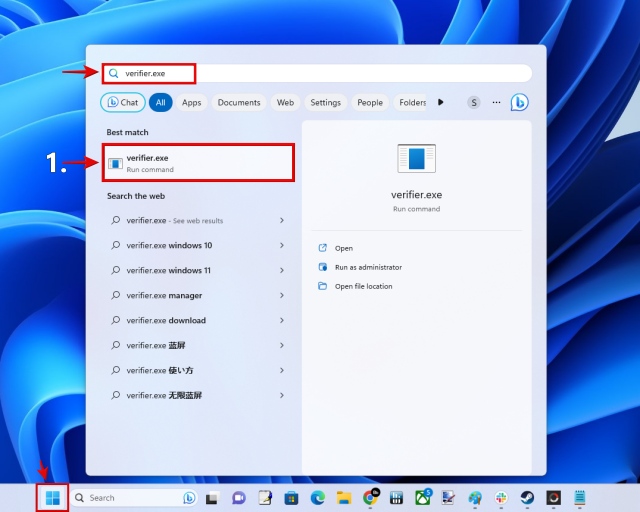Image resolution: width=640 pixels, height=512 pixels.
Task: Switch to the Settings filter tab
Action: pos(325,102)
